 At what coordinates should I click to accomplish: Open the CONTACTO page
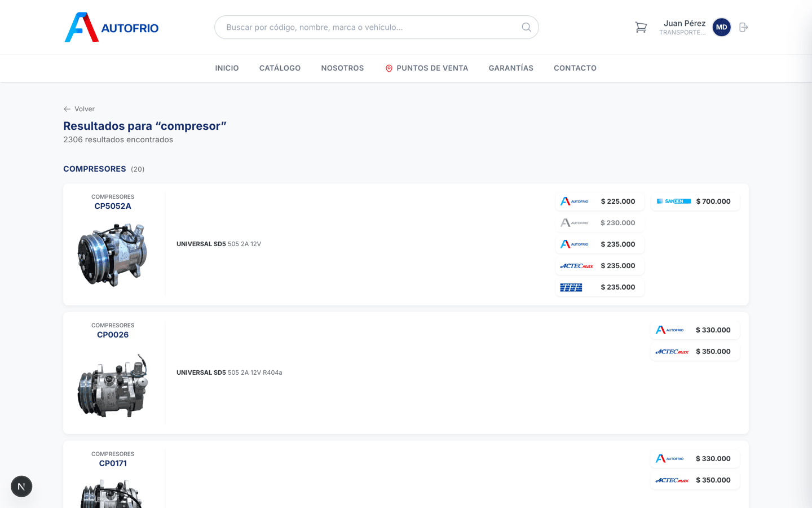[575, 68]
